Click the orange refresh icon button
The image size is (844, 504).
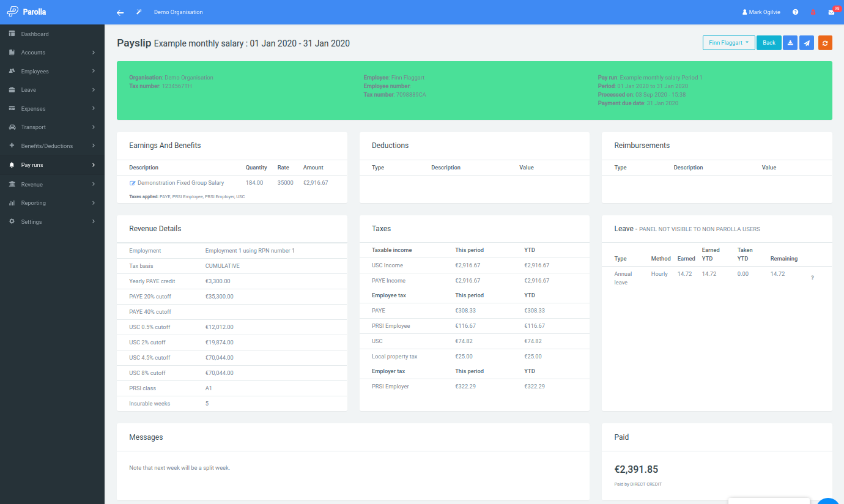click(825, 43)
